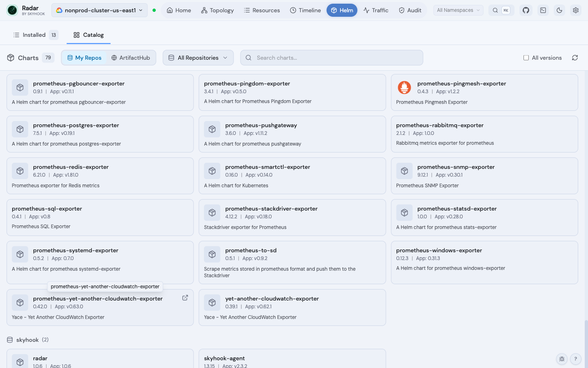Click the skyhook repository database icon
Viewport: 588px width, 368px height.
pyautogui.click(x=10, y=340)
